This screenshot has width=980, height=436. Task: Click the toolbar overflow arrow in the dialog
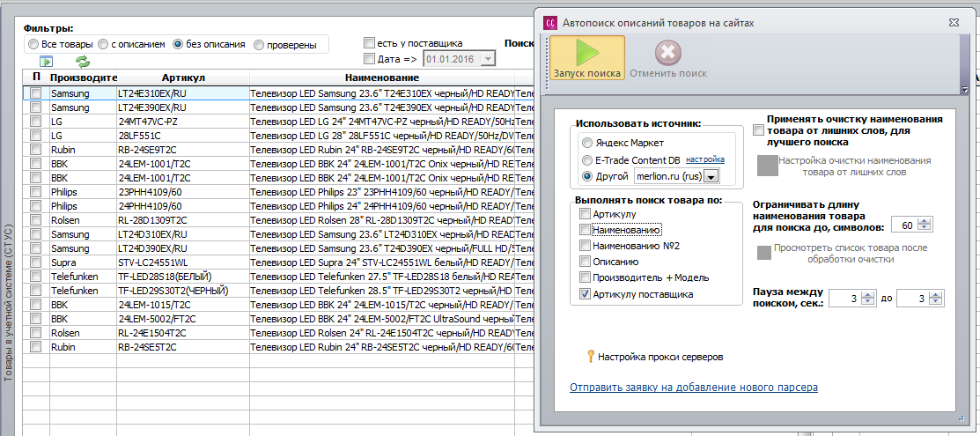(965, 90)
